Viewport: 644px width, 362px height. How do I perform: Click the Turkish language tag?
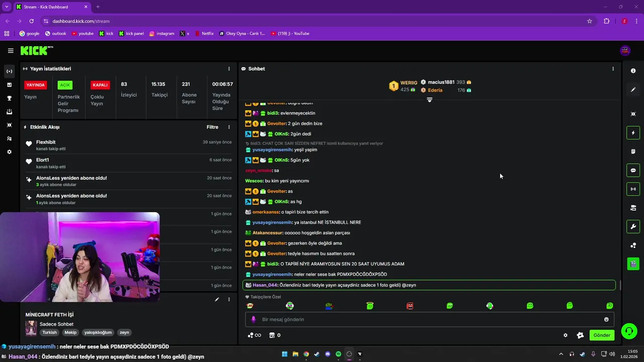50,332
